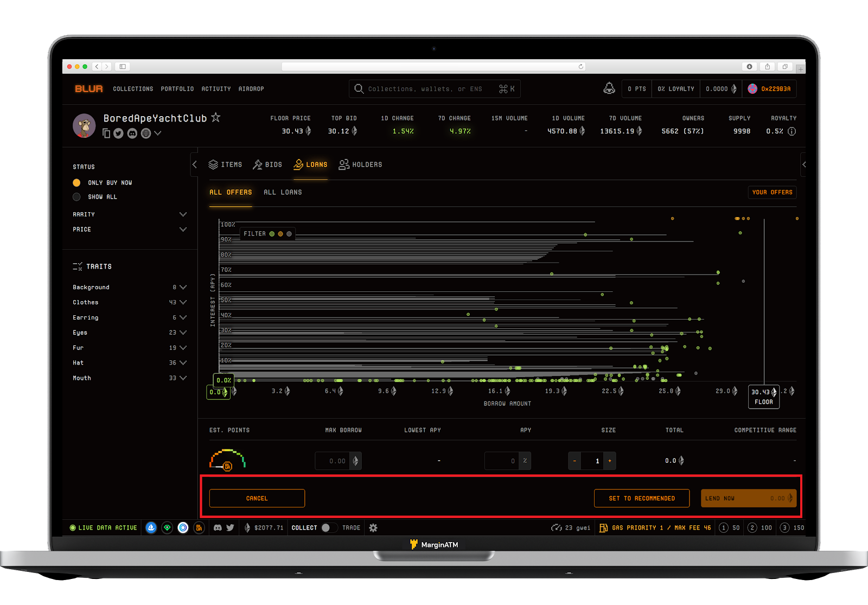Click the 0.0 borrow amount axis handle
The height and width of the screenshot is (605, 868).
(219, 392)
